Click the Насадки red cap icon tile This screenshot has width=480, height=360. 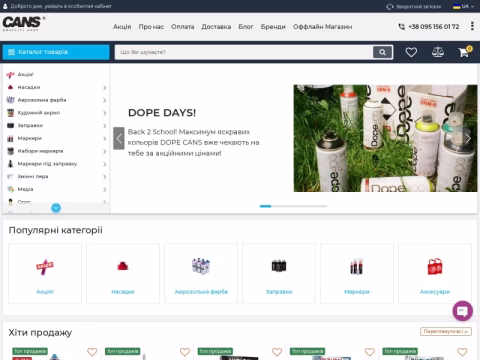[x=123, y=266]
